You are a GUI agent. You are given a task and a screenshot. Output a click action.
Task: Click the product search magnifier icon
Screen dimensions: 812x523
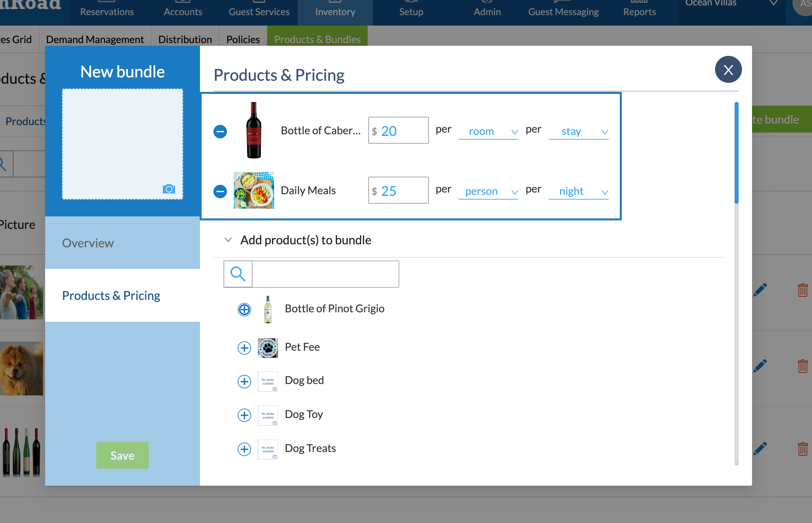pyautogui.click(x=238, y=274)
